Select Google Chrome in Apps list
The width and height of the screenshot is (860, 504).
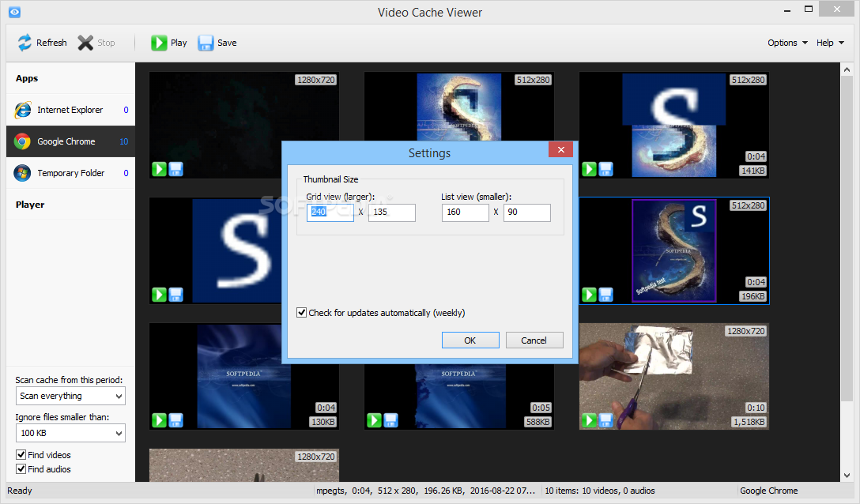tap(71, 141)
